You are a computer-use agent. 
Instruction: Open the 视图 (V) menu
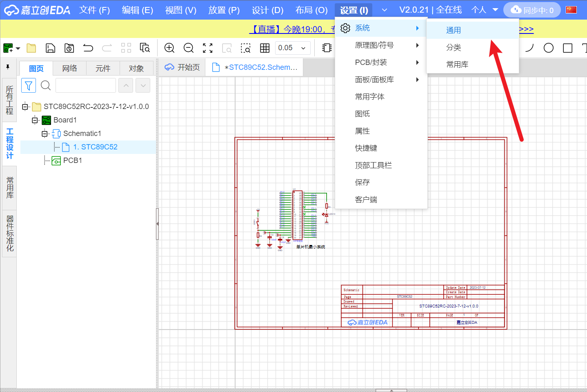pyautogui.click(x=181, y=10)
